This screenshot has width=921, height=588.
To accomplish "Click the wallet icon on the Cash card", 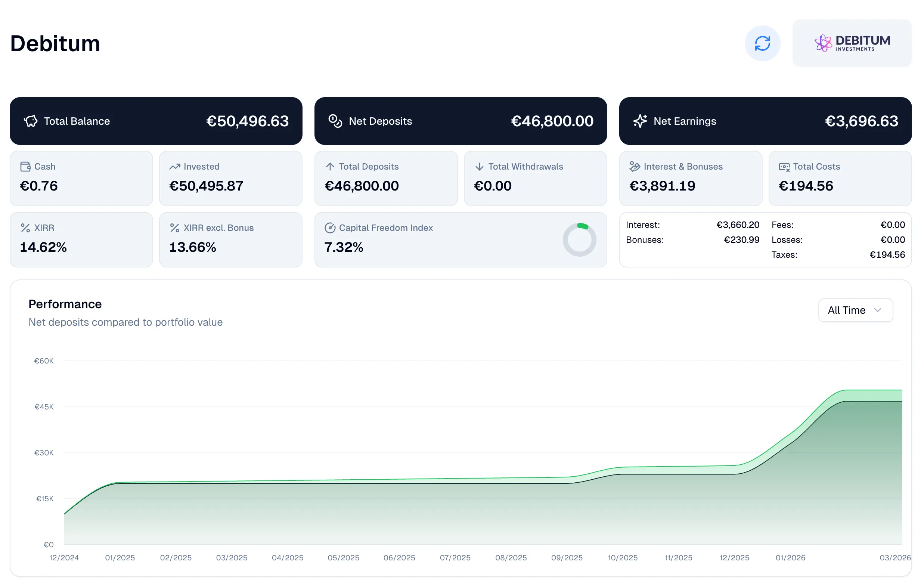I will click(25, 166).
